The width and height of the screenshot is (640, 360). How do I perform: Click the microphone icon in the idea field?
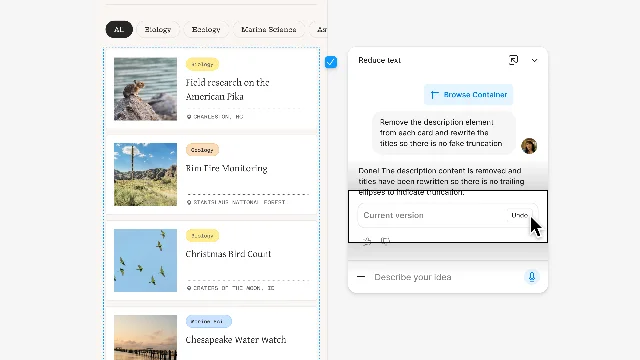click(532, 277)
